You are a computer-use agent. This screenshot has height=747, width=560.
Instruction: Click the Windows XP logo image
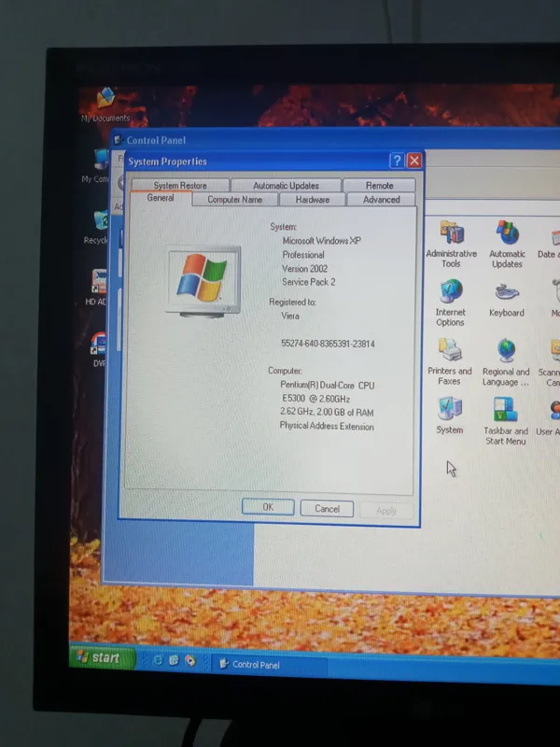(x=203, y=281)
